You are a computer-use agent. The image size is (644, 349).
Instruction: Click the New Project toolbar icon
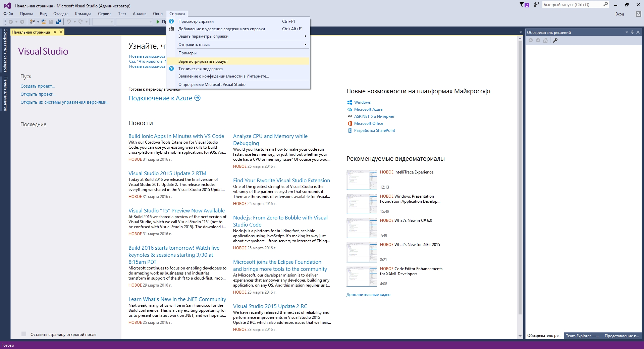pos(33,22)
